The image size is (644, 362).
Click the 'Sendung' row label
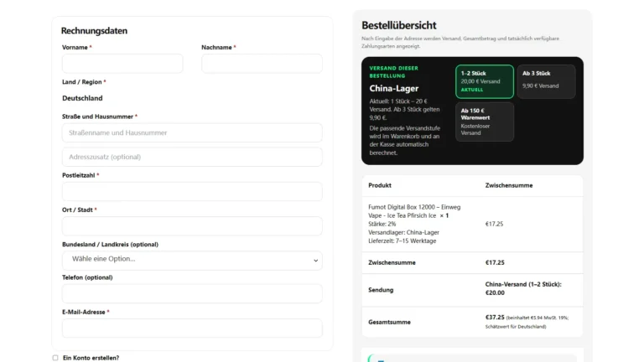(381, 290)
